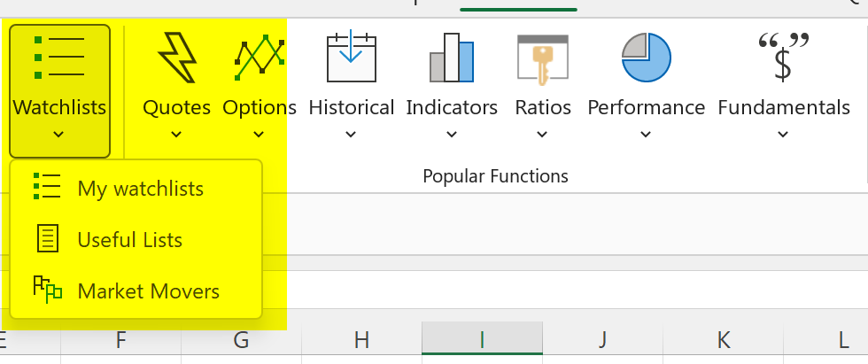Expand the Historical dropdown chevron
This screenshot has height=364, width=868.
[351, 135]
